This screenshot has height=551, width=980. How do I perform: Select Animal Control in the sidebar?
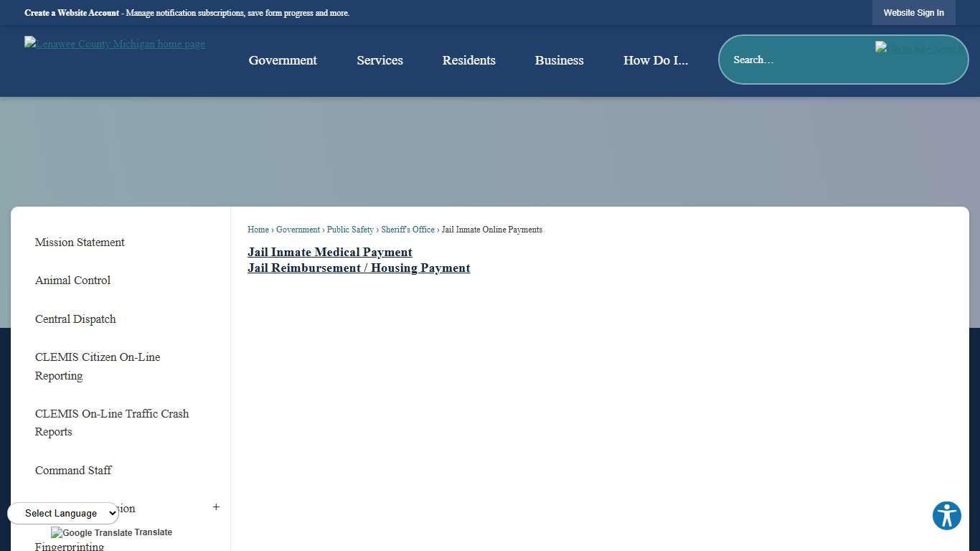(x=72, y=280)
